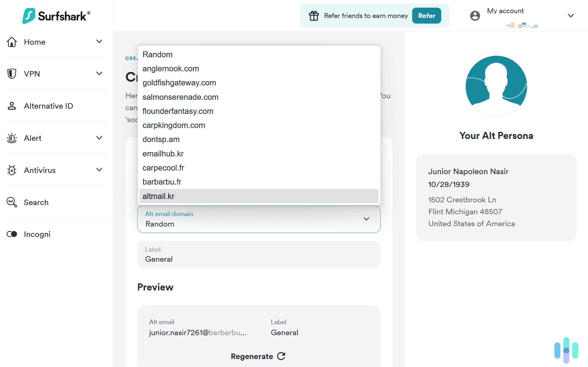Collapse the Alt email domain dropdown
This screenshot has height=367, width=588.
pos(366,219)
